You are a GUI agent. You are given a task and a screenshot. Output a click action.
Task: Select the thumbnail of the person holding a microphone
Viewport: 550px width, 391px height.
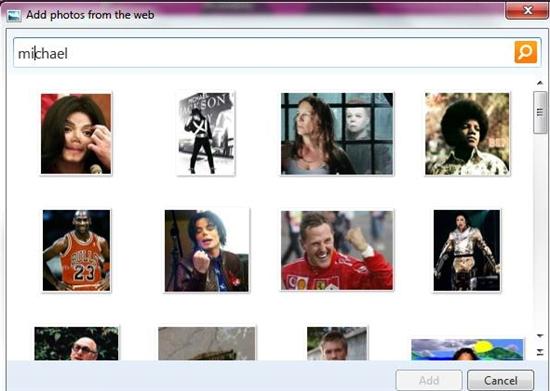click(76, 134)
